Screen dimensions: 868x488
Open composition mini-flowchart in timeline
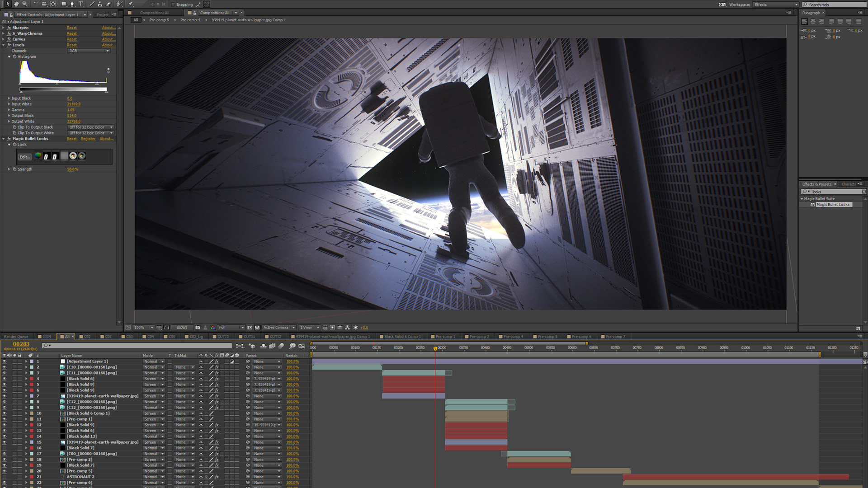pyautogui.click(x=240, y=346)
